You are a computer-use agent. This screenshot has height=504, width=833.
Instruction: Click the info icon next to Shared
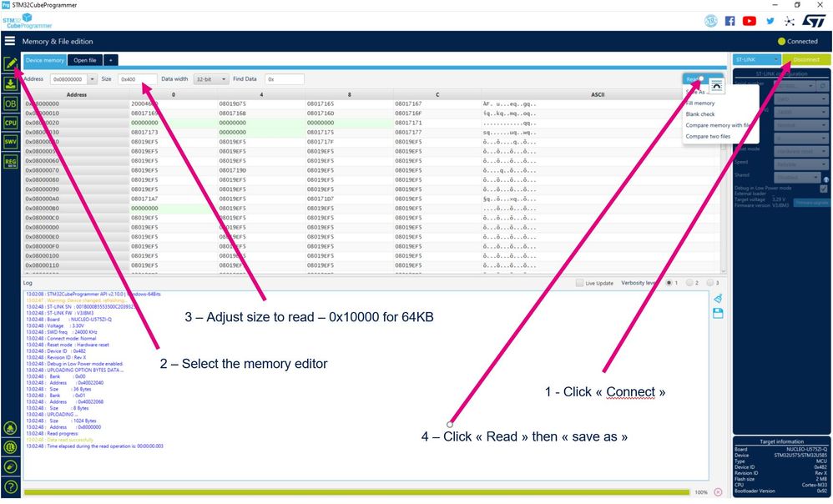(x=826, y=179)
